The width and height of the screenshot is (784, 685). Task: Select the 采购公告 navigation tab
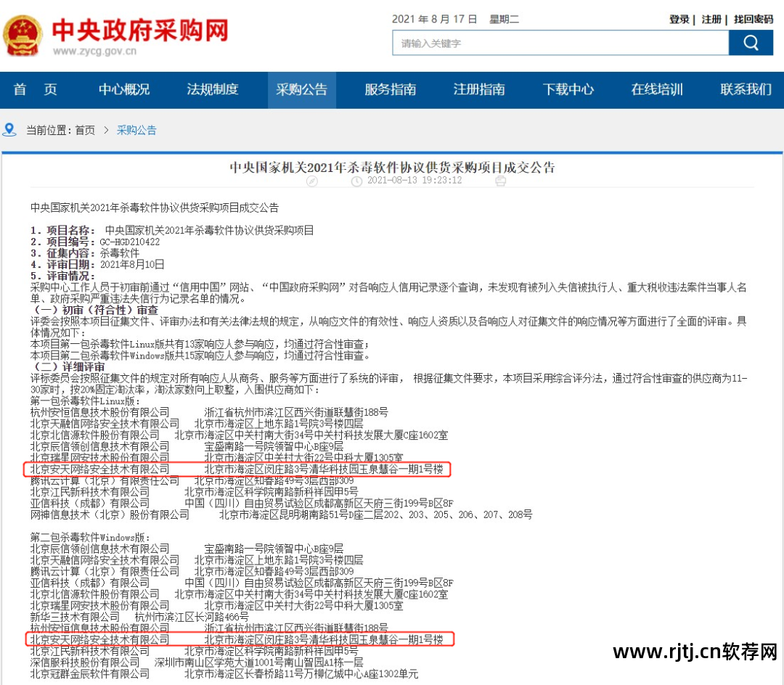tap(301, 89)
